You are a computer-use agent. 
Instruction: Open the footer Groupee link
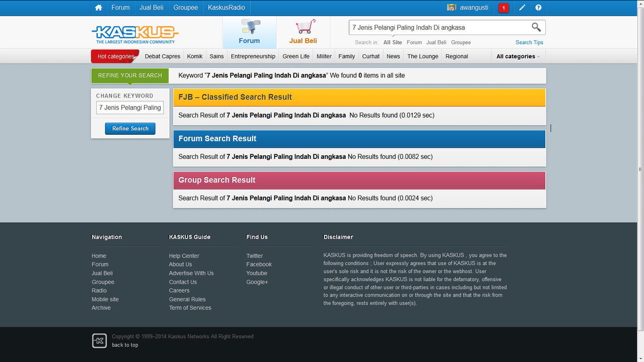(x=103, y=282)
